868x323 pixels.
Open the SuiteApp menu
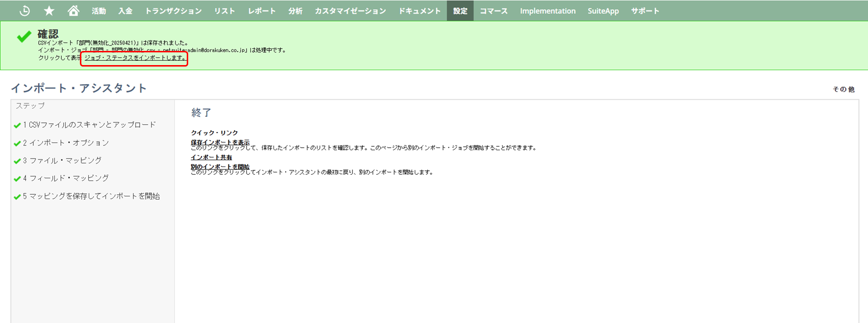tap(603, 11)
